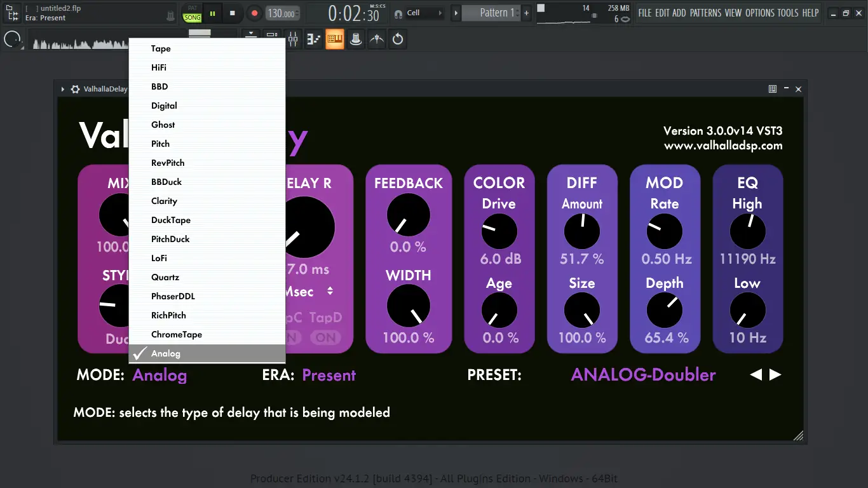The image size is (868, 488).
Task: Click the MOD Rate knob
Action: coord(665,231)
